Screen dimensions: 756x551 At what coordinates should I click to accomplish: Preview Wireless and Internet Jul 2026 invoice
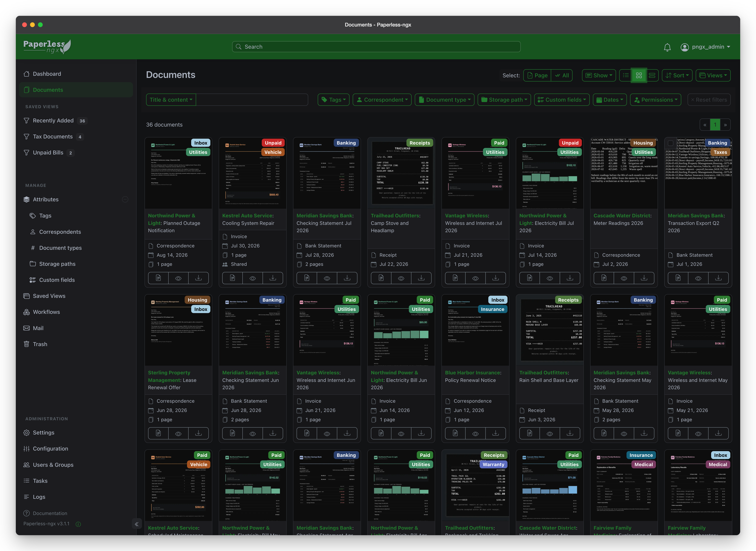click(475, 278)
